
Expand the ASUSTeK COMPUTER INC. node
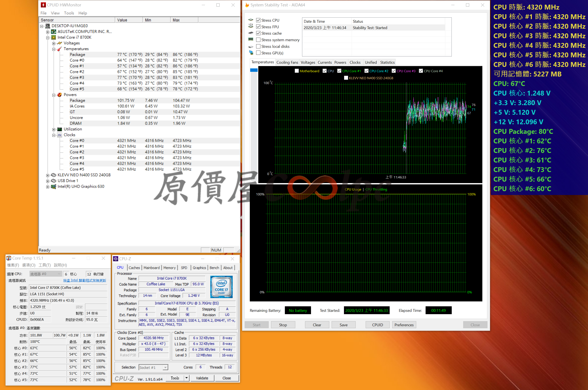(x=48, y=32)
